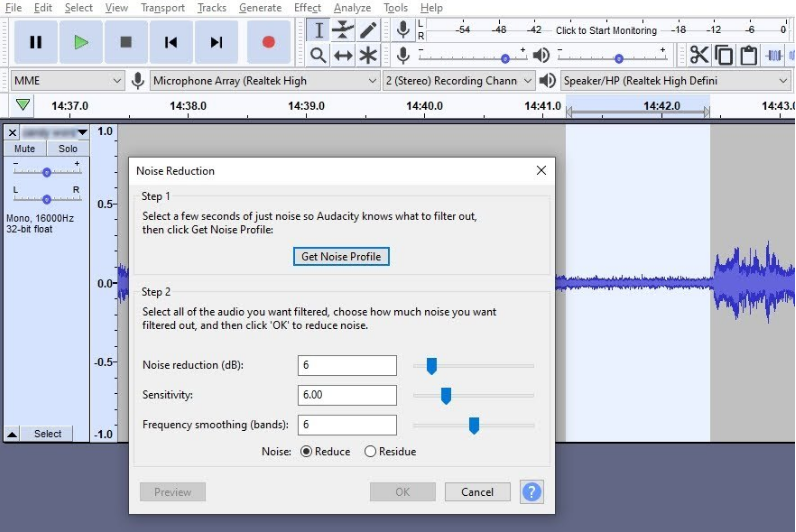Click the microphone icon next to recording device
The height and width of the screenshot is (532, 796).
pyautogui.click(x=138, y=81)
